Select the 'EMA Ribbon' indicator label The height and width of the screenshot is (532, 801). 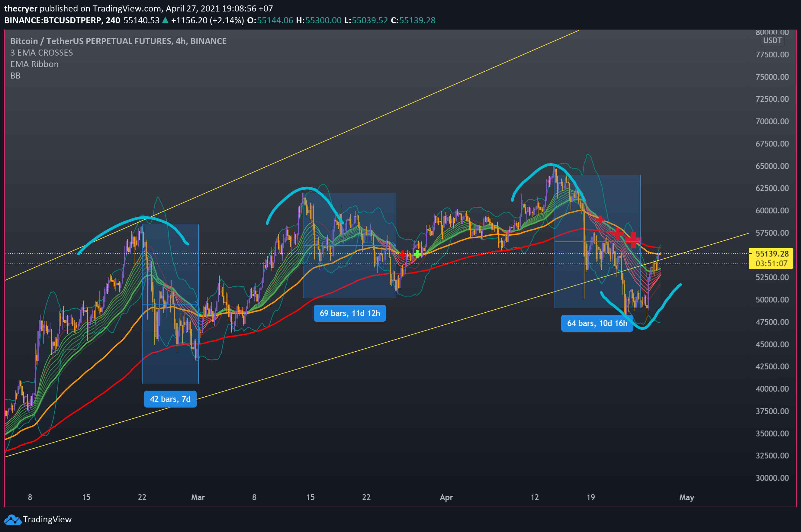(x=35, y=64)
